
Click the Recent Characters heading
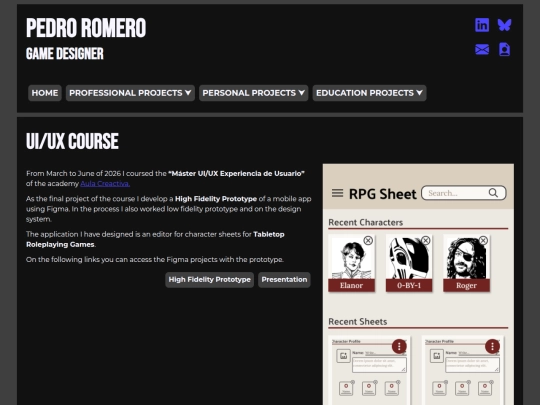(x=365, y=222)
